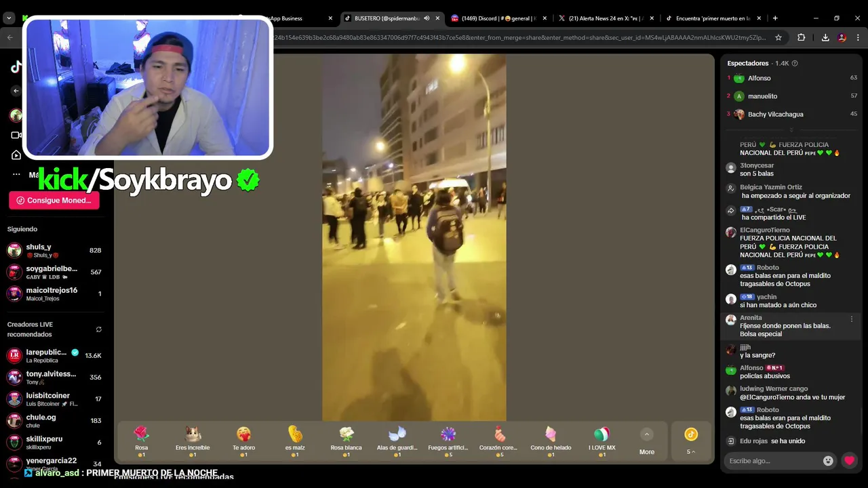The image size is (868, 488).
Task: Open chule.og recommended live
Action: [54, 420]
